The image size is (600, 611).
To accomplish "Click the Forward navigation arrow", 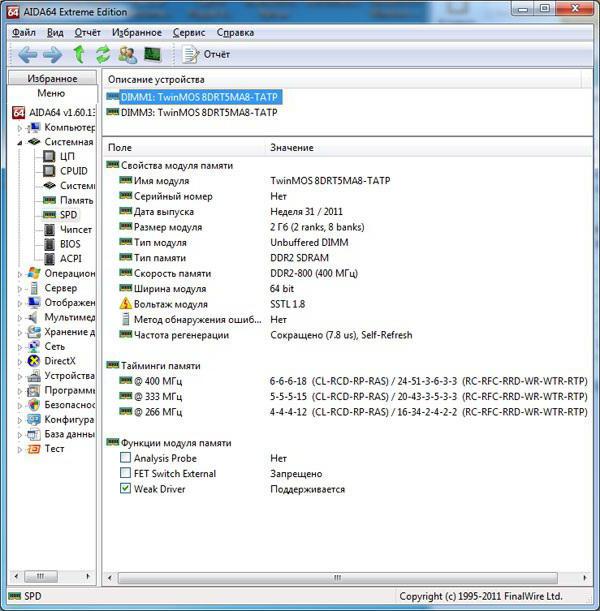I will click(53, 55).
